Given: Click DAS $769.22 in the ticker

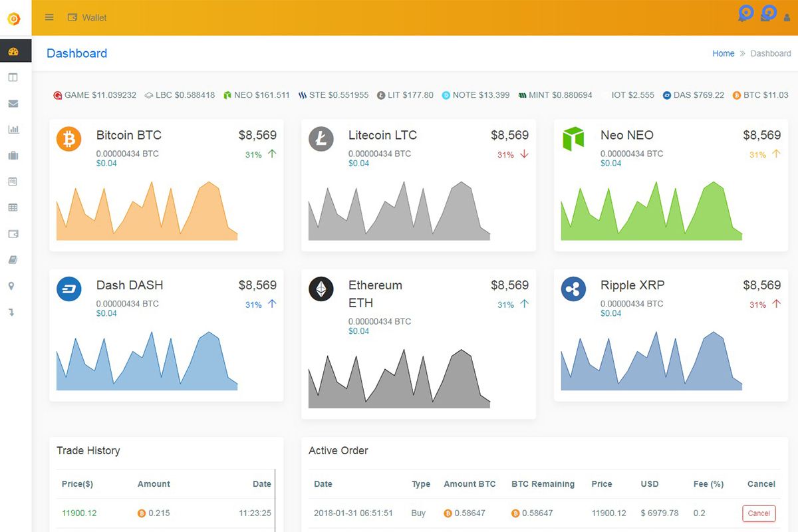Looking at the screenshot, I should 694,95.
